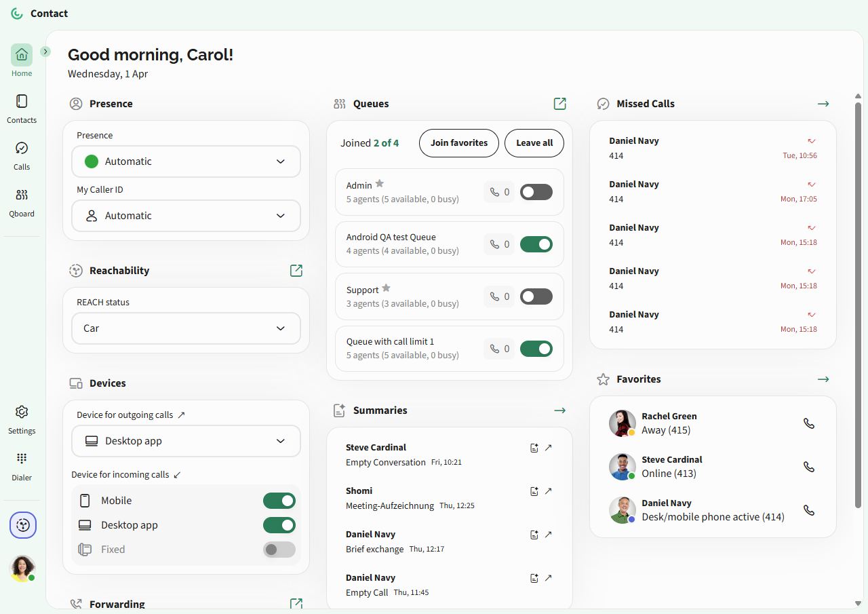Click the Reach status icon in sidebar
The height and width of the screenshot is (614, 868).
[23, 525]
